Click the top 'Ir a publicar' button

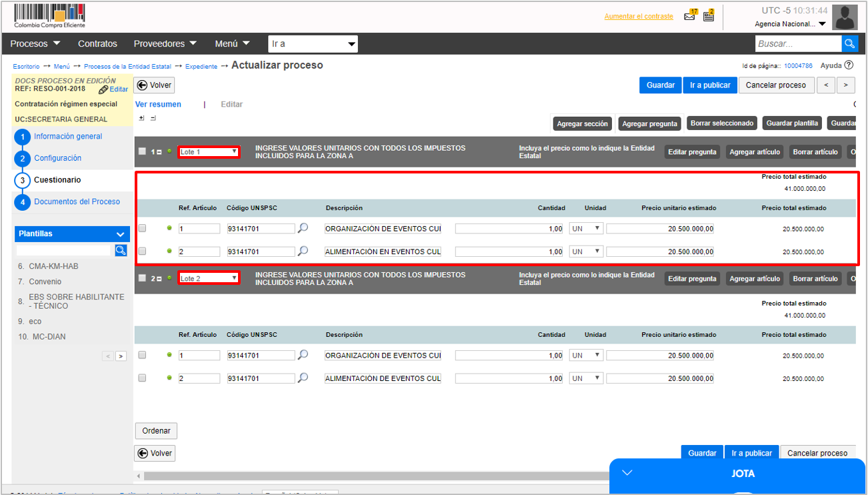click(x=710, y=85)
